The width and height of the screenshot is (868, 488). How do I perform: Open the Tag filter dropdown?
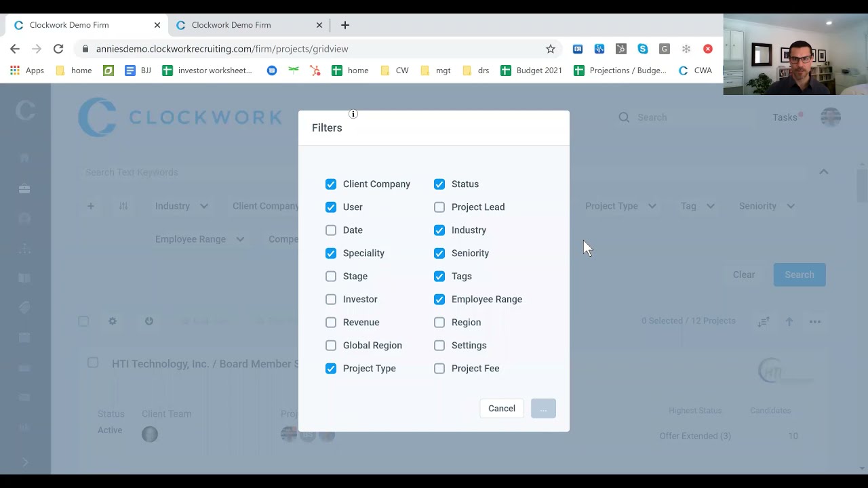[x=697, y=206]
